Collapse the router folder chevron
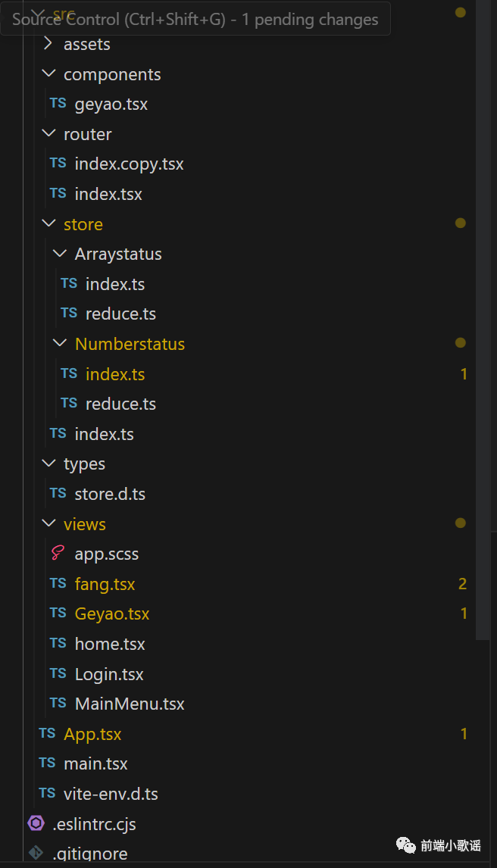Screen dimensions: 497x868 point(48,133)
